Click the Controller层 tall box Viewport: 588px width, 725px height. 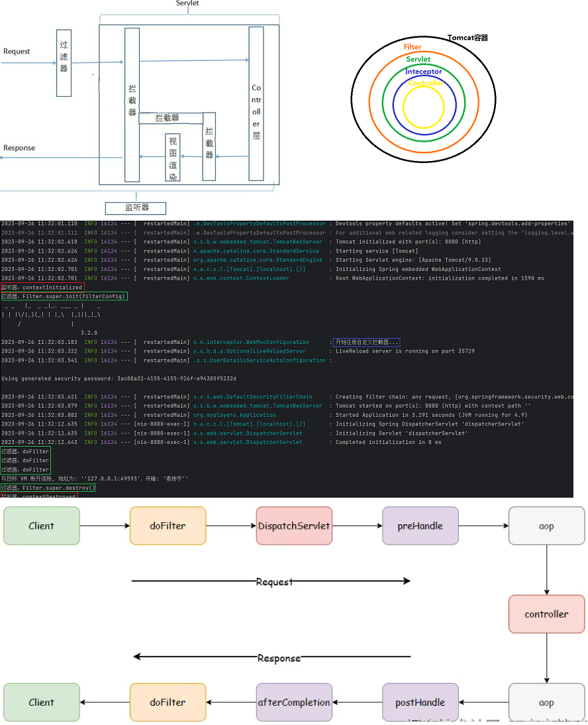coord(256,104)
